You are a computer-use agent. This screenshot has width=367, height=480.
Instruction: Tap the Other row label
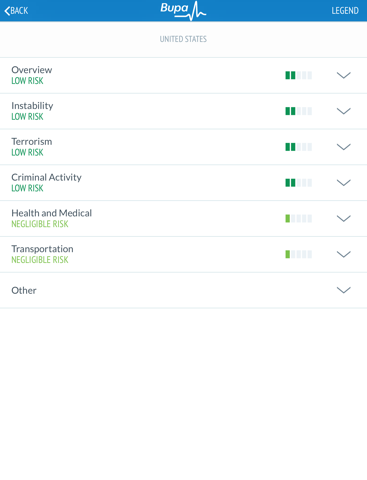click(x=24, y=290)
